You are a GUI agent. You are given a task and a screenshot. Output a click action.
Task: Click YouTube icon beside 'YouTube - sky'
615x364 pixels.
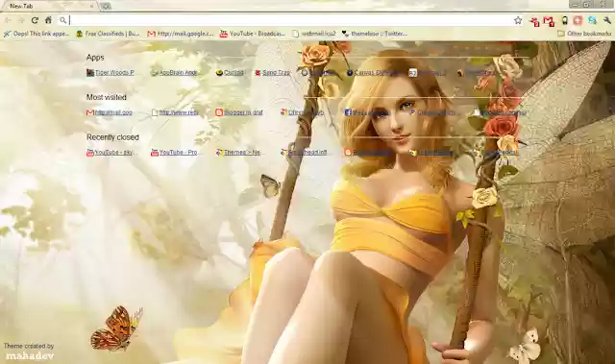(89, 153)
